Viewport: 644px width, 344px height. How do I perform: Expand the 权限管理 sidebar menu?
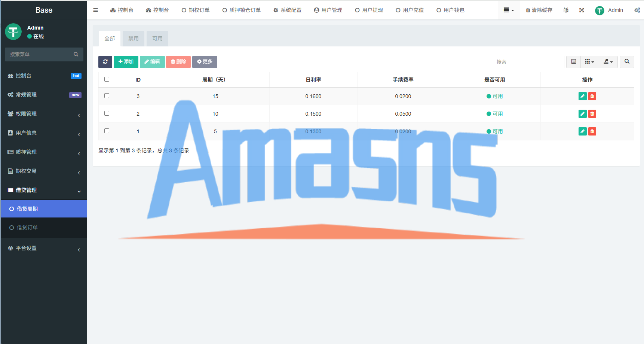tap(44, 114)
